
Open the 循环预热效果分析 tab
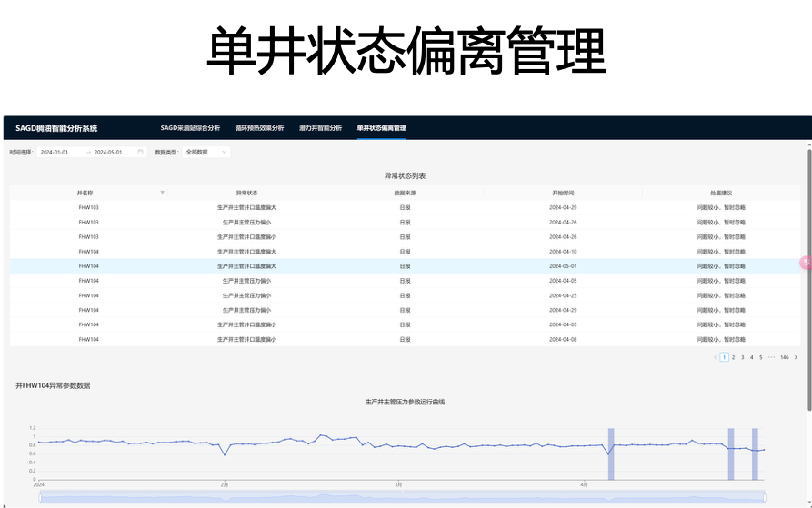tap(259, 128)
